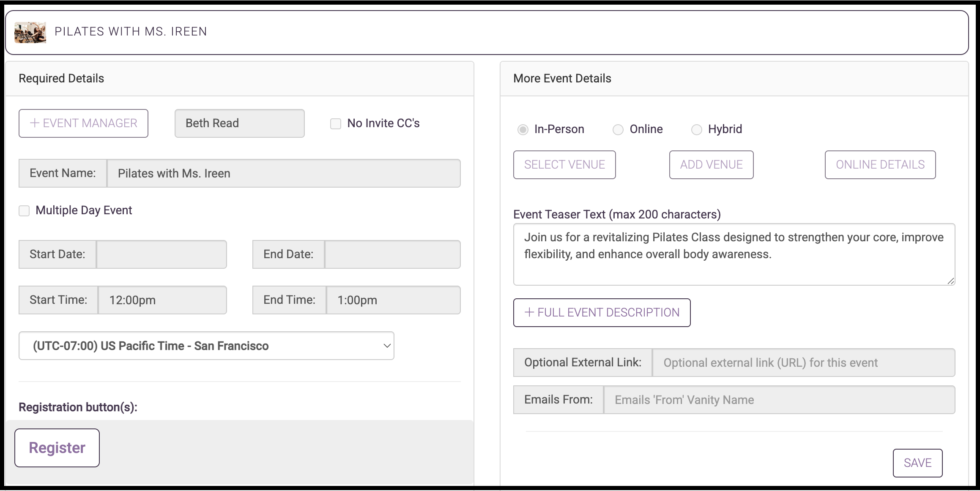This screenshot has height=491, width=980.
Task: Open the Online Details button
Action: click(x=880, y=165)
